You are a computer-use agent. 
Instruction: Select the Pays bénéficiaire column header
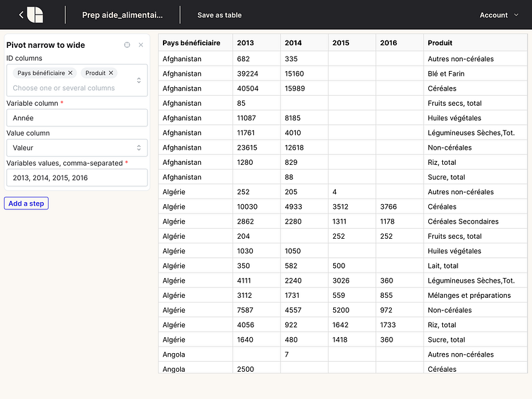[192, 43]
